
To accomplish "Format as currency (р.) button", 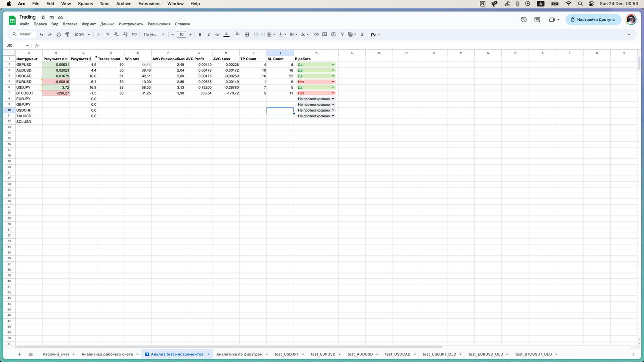I will (99, 35).
